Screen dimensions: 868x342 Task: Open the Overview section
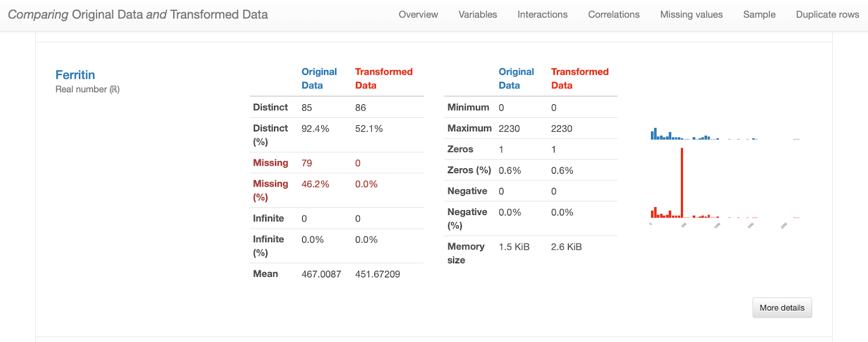click(418, 15)
